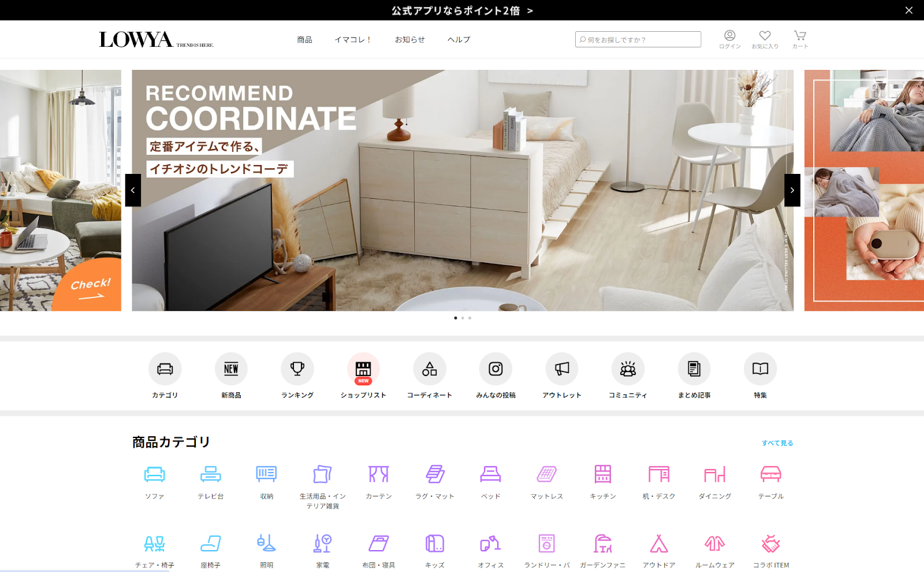Open the left Check! slide banner
This screenshot has width=924, height=572.
tap(61, 190)
